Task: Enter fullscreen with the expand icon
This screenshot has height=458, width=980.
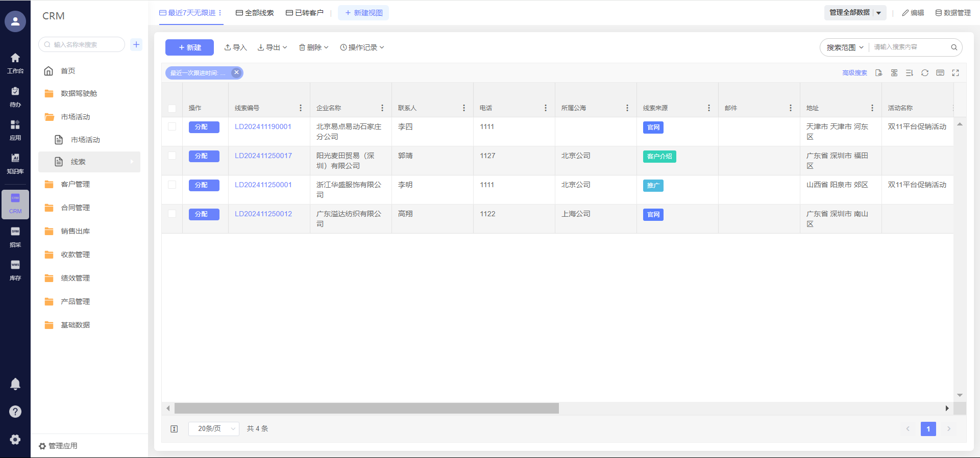Action: (955, 73)
